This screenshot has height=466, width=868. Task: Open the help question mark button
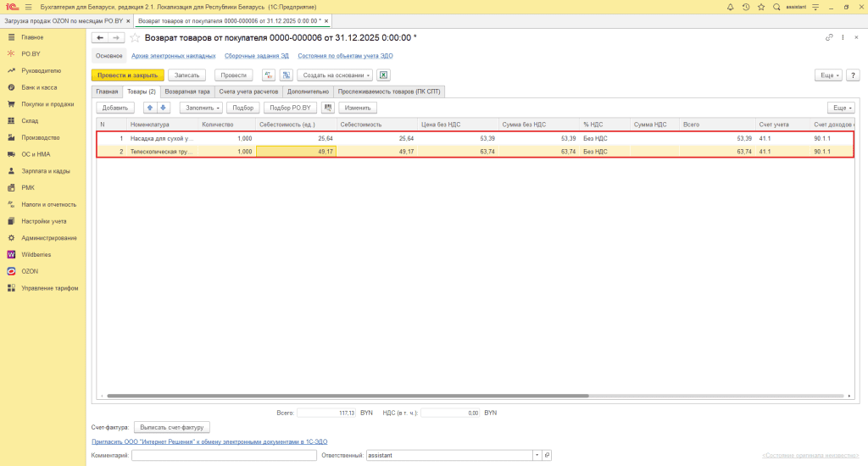coord(853,75)
